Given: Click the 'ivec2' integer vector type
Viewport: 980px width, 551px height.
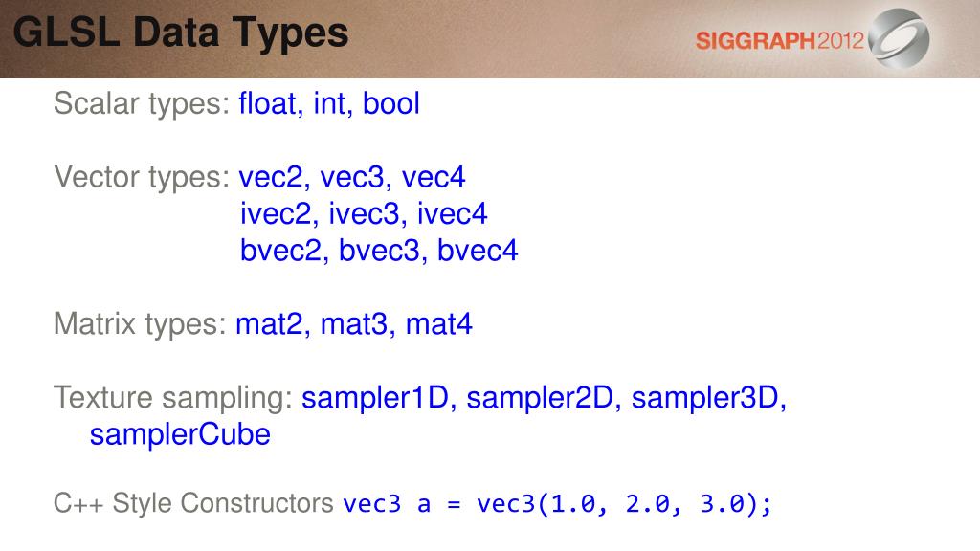Looking at the screenshot, I should (x=276, y=213).
